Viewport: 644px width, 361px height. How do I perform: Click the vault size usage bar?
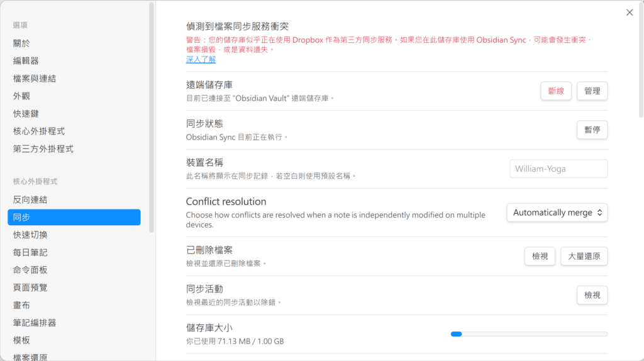(x=529, y=334)
